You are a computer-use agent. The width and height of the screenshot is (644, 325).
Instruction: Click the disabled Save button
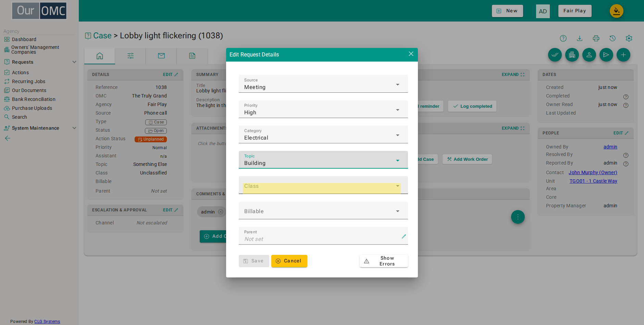point(254,261)
